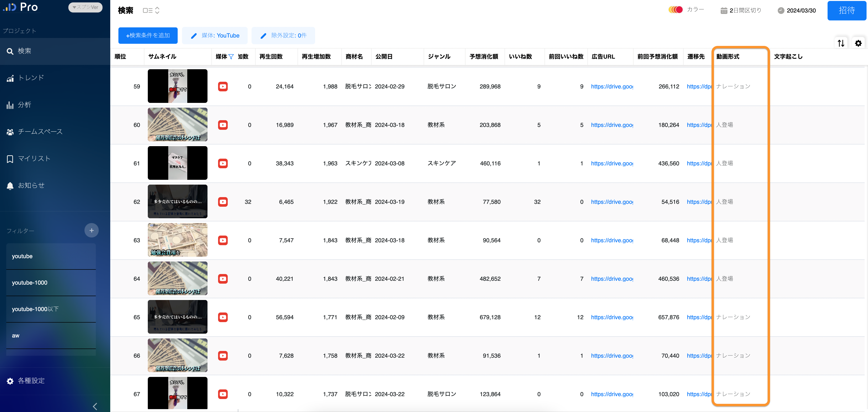Viewport: 868px width, 412px height.
Task: Click the sort arrows icon above table
Action: (841, 43)
